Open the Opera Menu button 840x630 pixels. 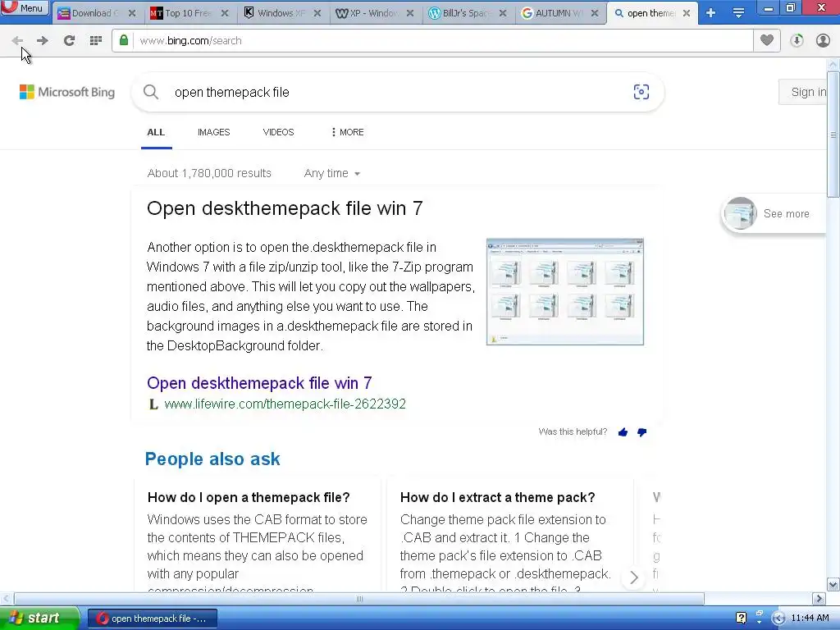(x=25, y=7)
